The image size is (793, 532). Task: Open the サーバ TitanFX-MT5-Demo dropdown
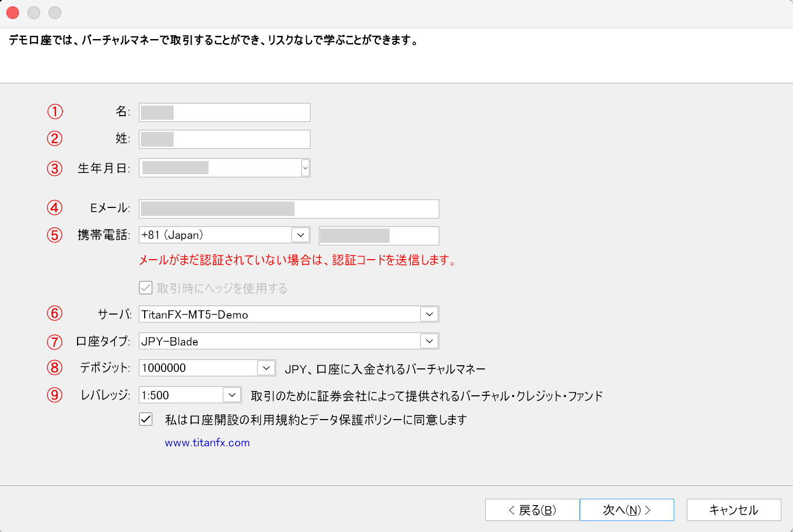(x=429, y=315)
